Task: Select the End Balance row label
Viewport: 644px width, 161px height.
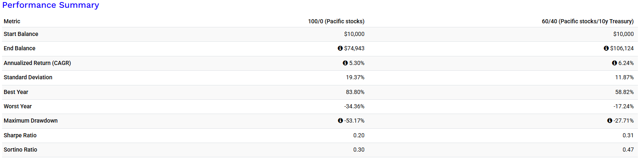Action: (20, 48)
